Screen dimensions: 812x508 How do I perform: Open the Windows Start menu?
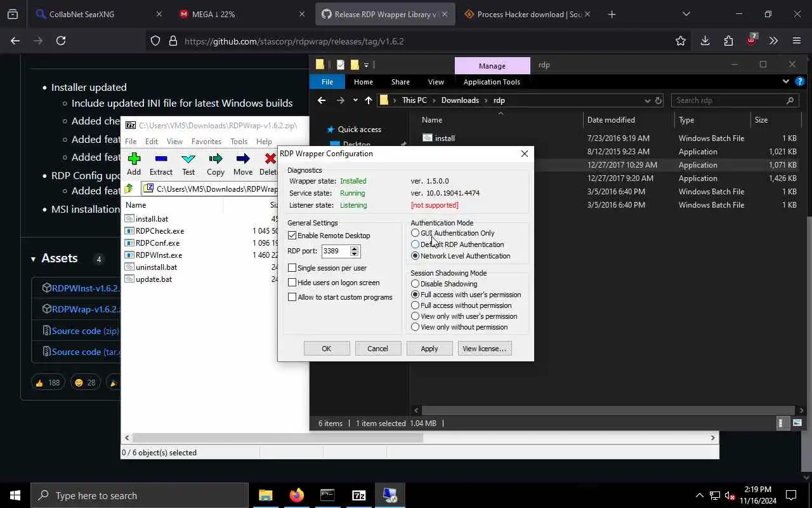click(15, 495)
